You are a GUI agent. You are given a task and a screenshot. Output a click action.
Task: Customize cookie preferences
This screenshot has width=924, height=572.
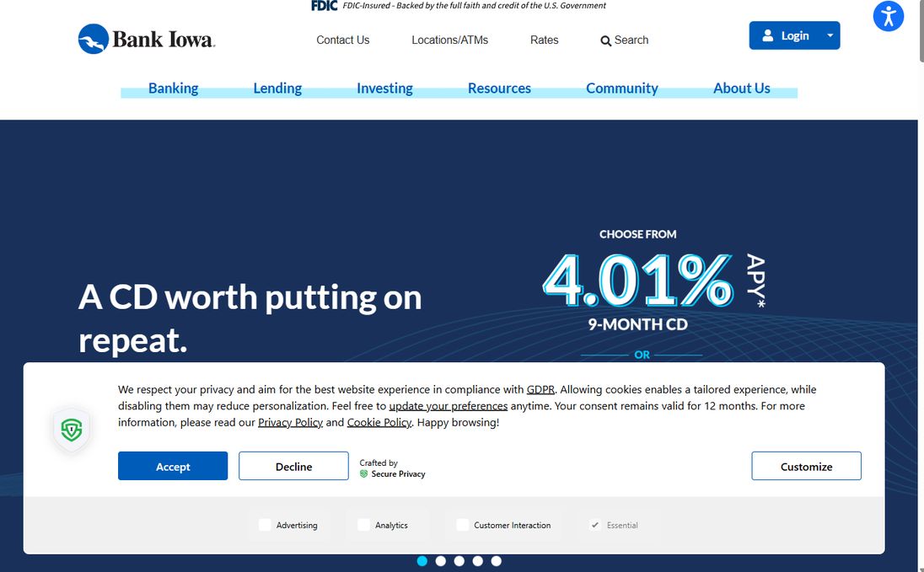(806, 466)
